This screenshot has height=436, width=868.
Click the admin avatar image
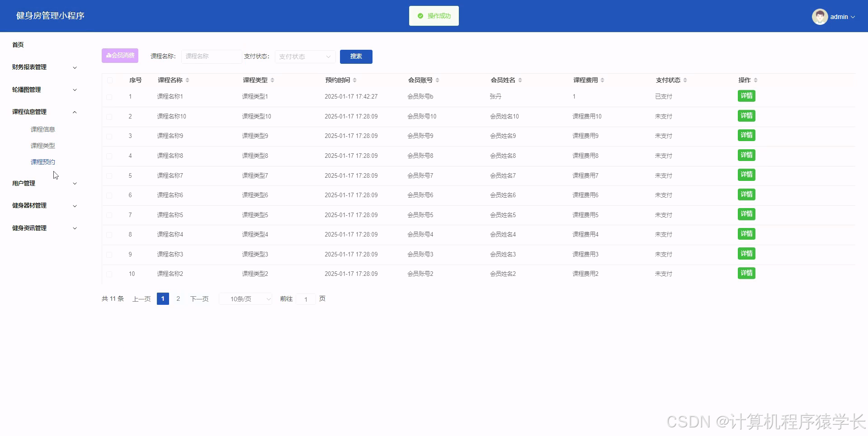pyautogui.click(x=820, y=16)
